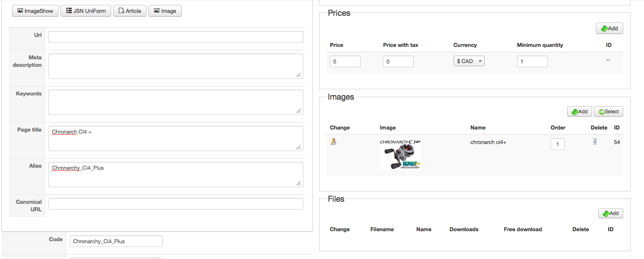Click the edit icon under Change column
This screenshot has width=644, height=259.
[x=333, y=142]
